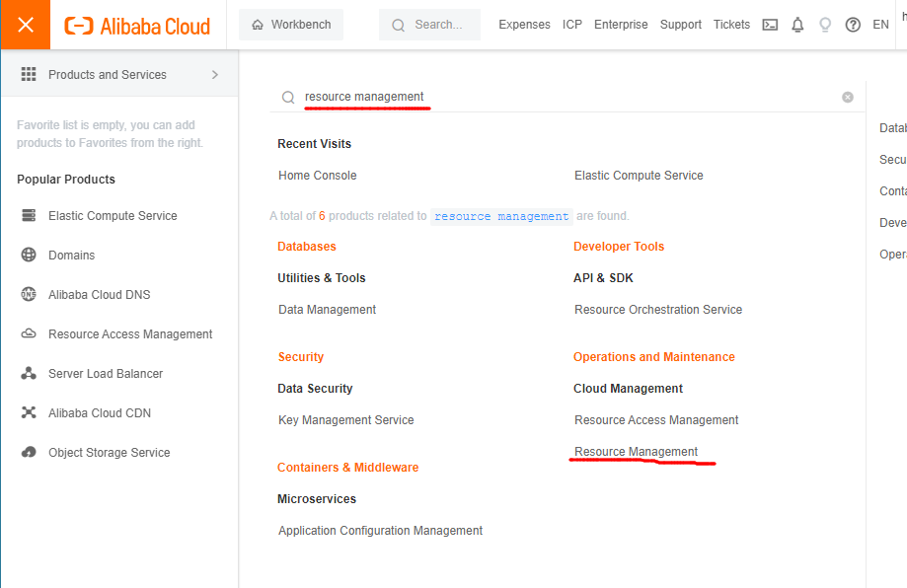
Task: Open Alibaba Cloud DNS
Action: click(99, 294)
